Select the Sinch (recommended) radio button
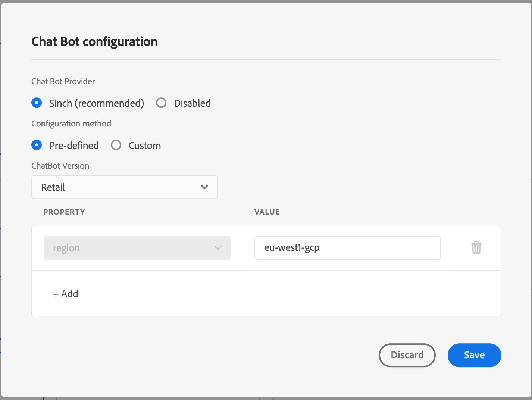This screenshot has height=400, width=532. 37,103
